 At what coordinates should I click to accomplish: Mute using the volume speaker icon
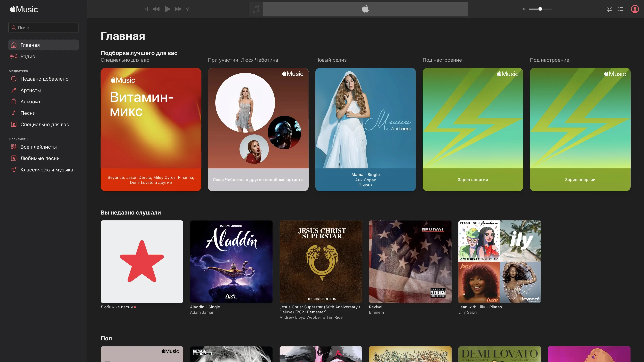pyautogui.click(x=524, y=9)
